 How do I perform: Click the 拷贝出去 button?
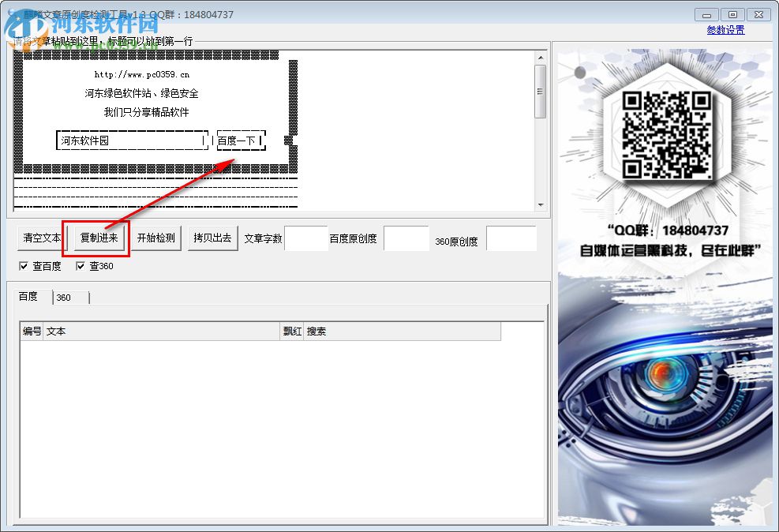[x=212, y=238]
